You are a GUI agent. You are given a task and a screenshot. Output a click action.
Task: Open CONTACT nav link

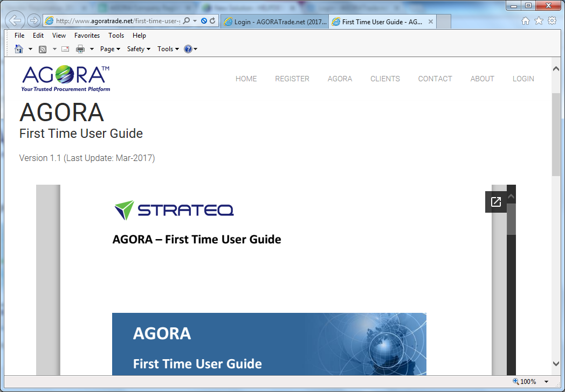435,79
